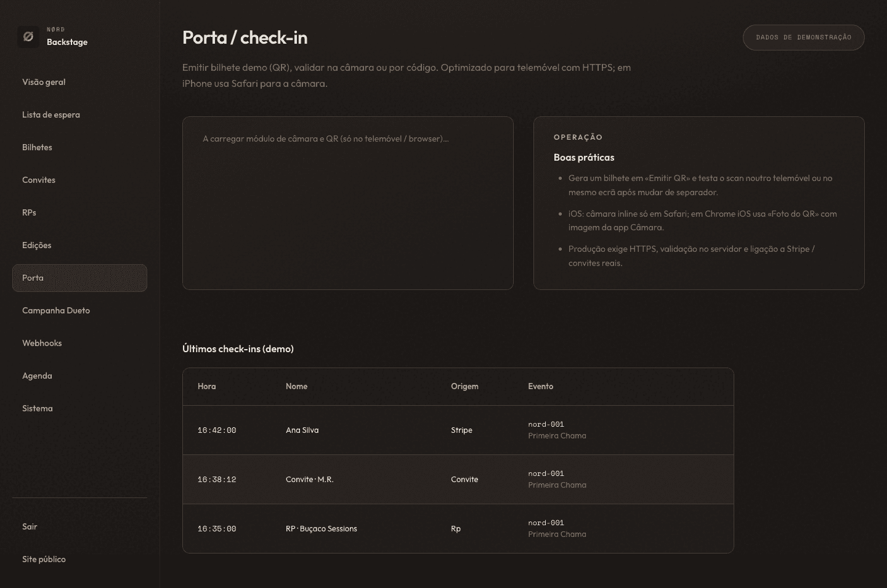Select the RP · Buçaco Sessions row
The width and height of the screenshot is (887, 588).
point(458,529)
